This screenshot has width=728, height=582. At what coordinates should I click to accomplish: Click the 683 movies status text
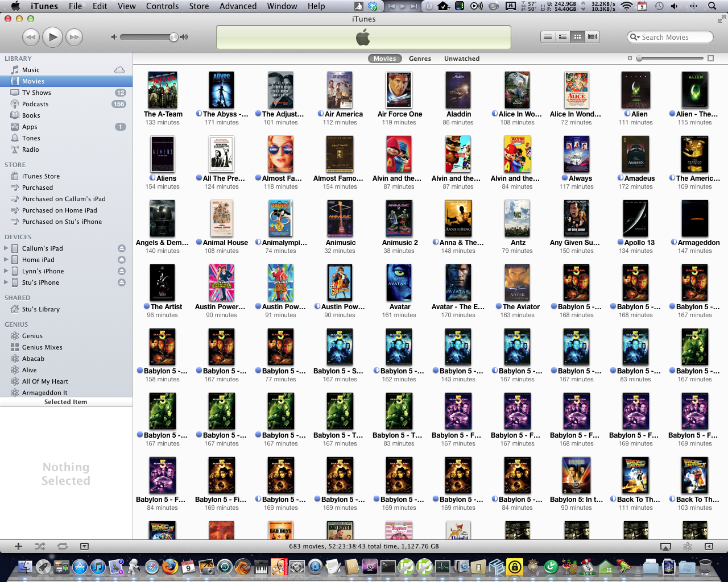point(364,546)
